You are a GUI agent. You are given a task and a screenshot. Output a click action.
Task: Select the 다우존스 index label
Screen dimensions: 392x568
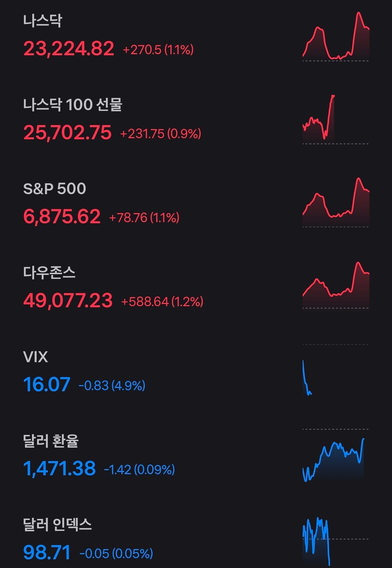click(49, 272)
